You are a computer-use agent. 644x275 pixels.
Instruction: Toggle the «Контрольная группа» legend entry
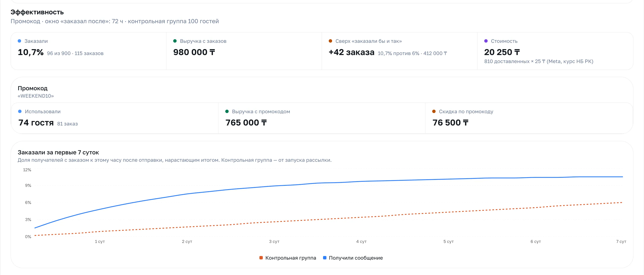(288, 258)
